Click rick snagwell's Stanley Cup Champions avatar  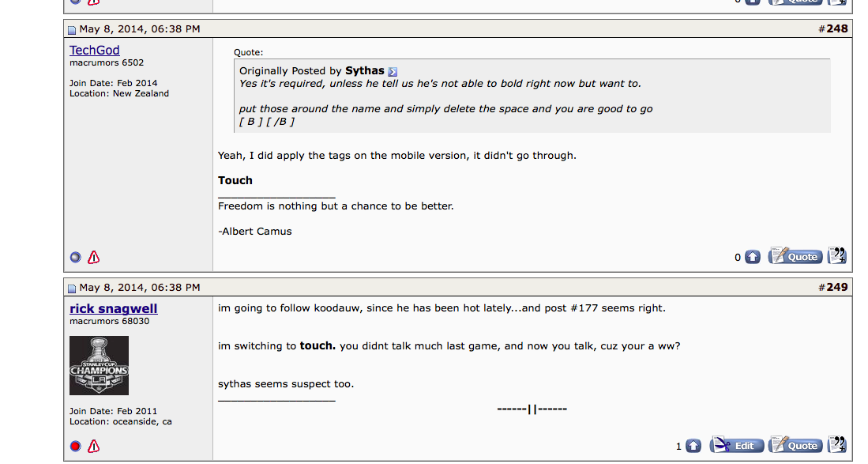pyautogui.click(x=99, y=365)
